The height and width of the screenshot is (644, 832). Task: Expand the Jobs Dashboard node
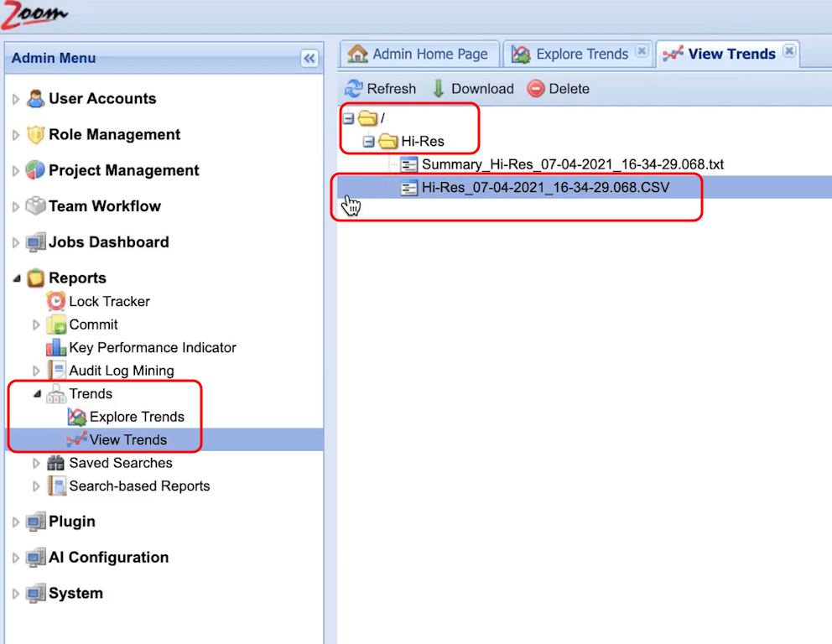point(16,242)
